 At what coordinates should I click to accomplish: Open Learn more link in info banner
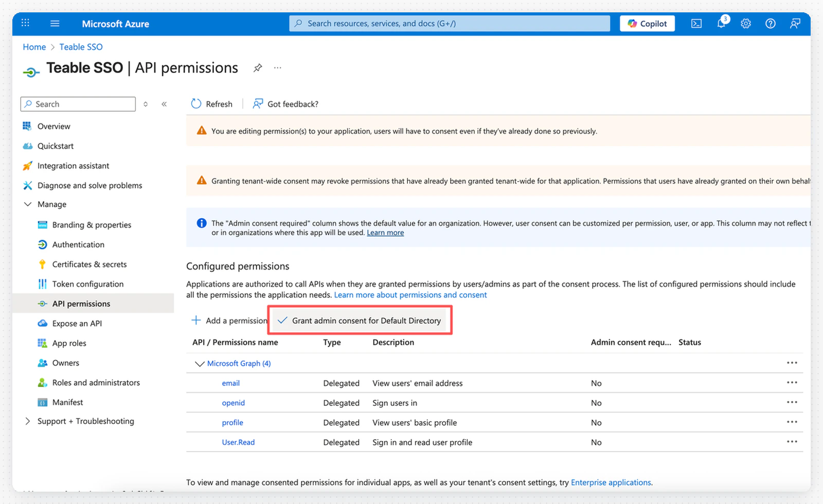click(x=385, y=232)
